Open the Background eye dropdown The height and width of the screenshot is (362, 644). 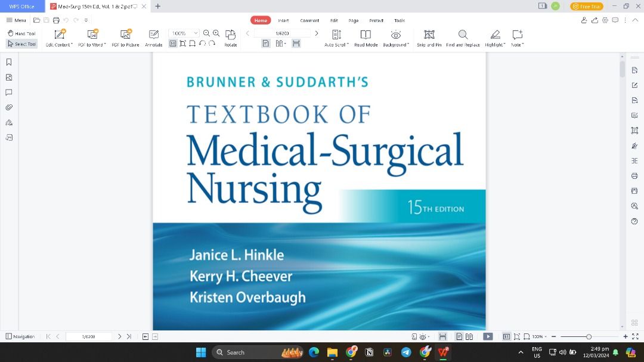point(395,38)
